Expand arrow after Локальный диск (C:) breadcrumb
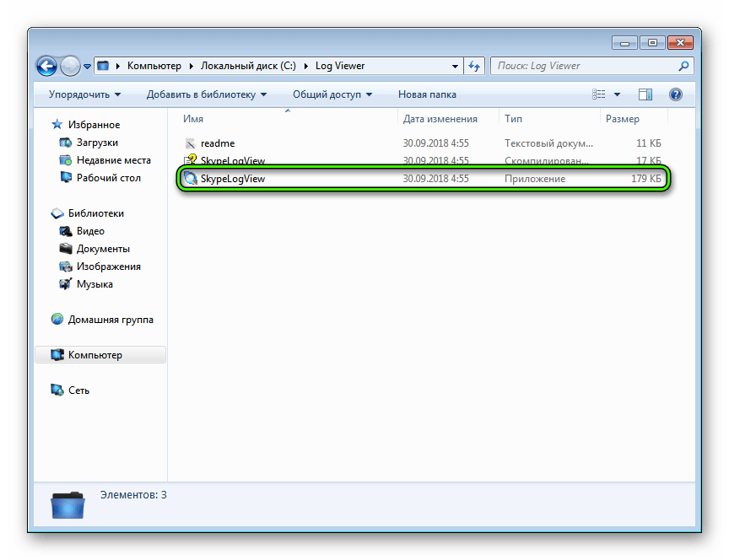 point(306,66)
